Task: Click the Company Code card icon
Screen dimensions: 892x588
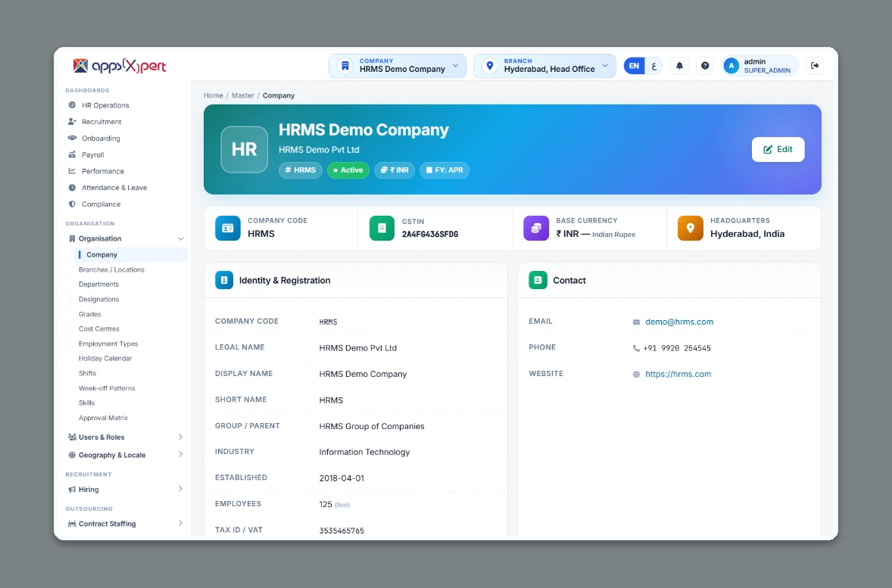Action: [228, 228]
